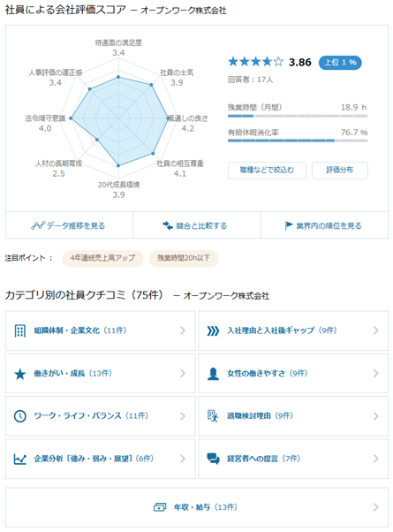Click the exit icon beside 退職検討理由
Screen dimensions: 393x532
click(213, 416)
